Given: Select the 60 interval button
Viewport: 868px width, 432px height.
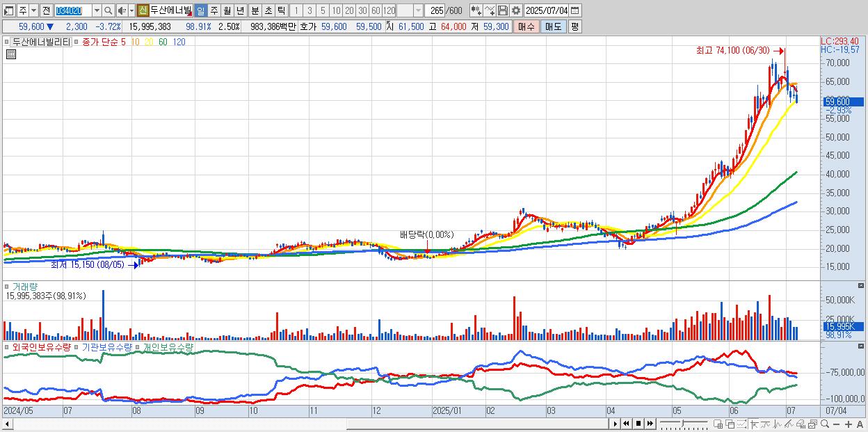Looking at the screenshot, I should tap(376, 10).
